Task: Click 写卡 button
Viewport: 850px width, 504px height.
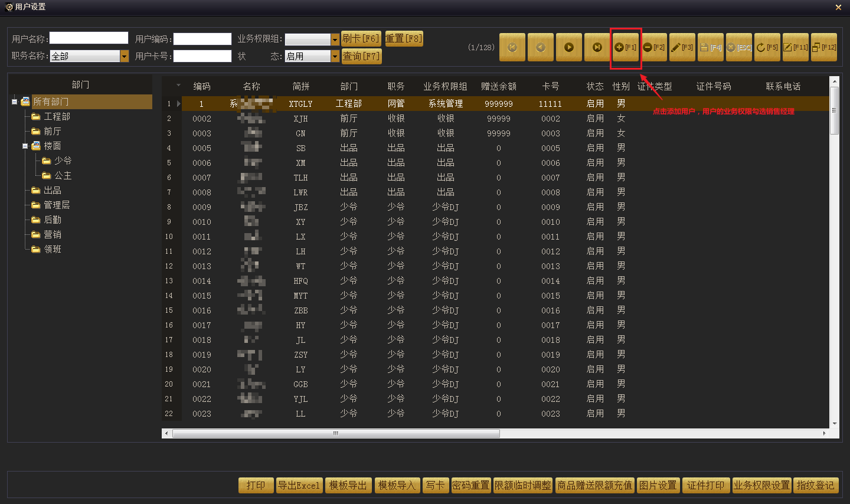Action: tap(436, 485)
